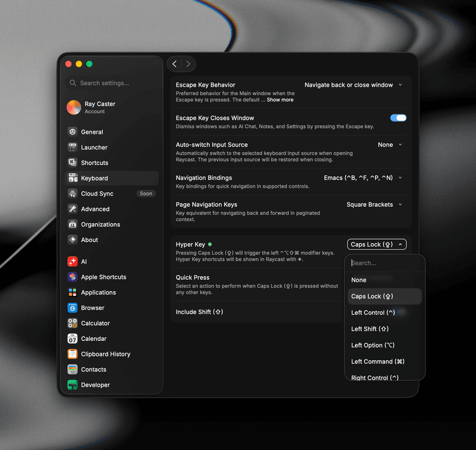
Task: Click the Quick Press setting title
Action: click(193, 278)
